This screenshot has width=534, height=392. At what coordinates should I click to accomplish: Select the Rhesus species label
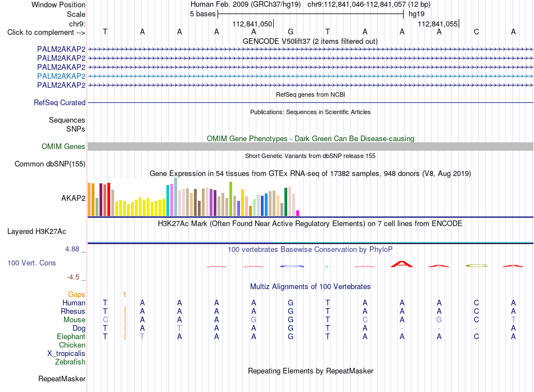coord(73,311)
